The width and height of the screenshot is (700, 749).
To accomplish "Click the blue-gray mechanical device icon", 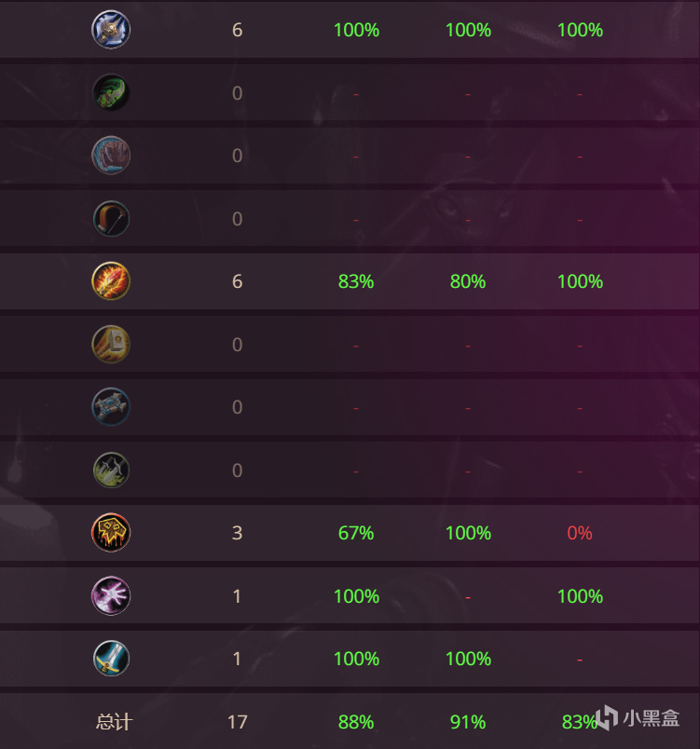I will [x=111, y=407].
